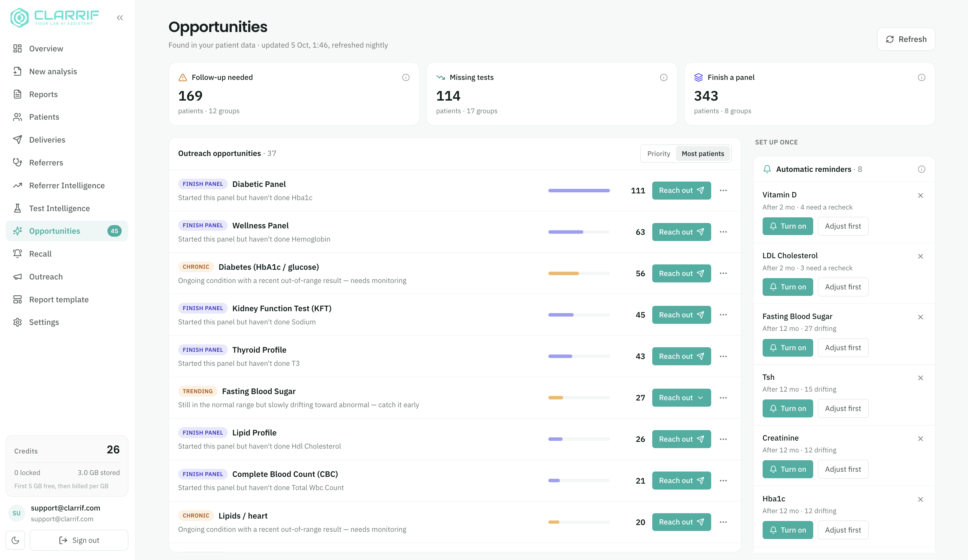The height and width of the screenshot is (560, 968).
Task: Toggle dark mode moon icon
Action: click(x=15, y=540)
